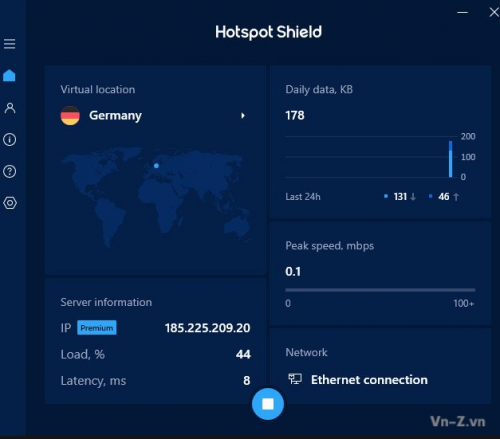Click the peak speed value 0.1
This screenshot has width=500, height=439.
point(293,271)
